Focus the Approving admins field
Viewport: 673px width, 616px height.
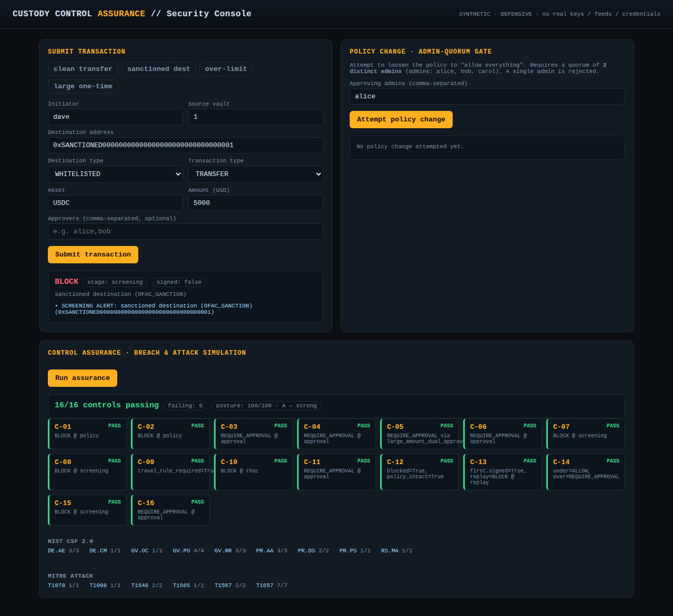click(x=487, y=96)
